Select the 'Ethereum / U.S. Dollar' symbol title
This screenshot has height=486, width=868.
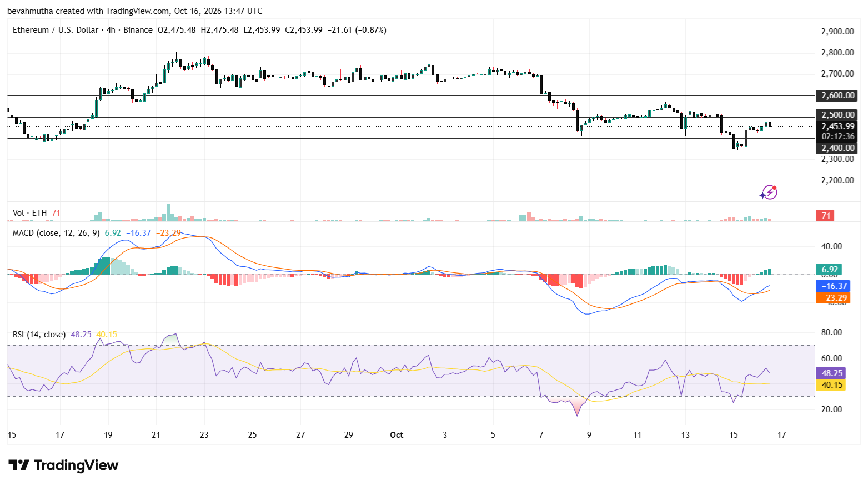[56, 30]
